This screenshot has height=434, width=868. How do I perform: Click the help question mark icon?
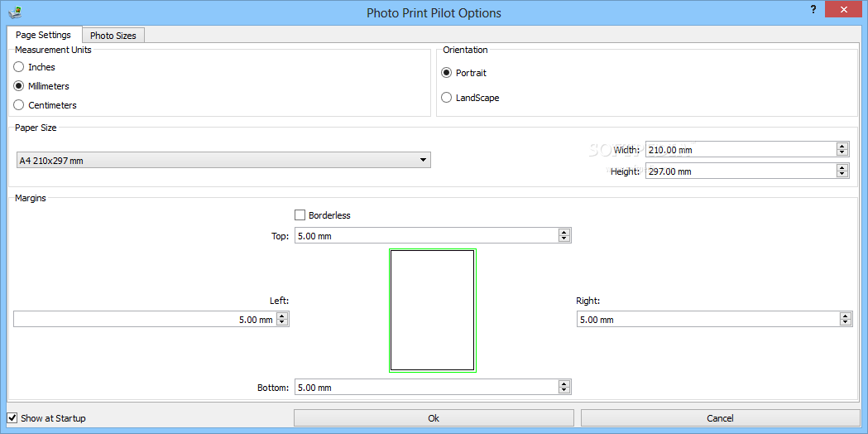[813, 9]
